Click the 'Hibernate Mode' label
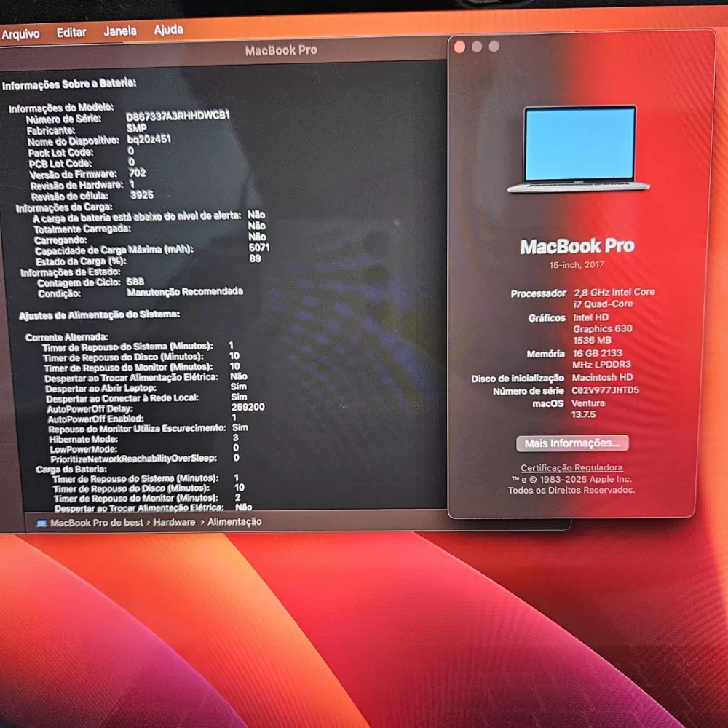 click(84, 439)
